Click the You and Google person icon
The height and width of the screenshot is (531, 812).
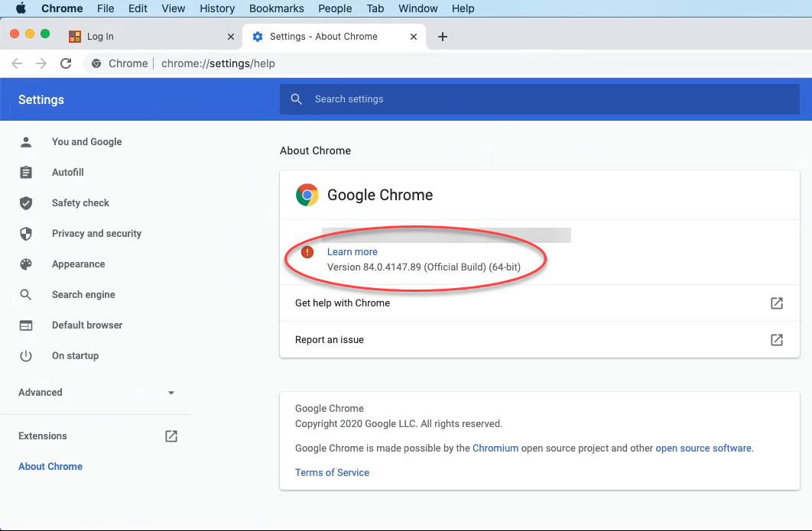point(26,142)
